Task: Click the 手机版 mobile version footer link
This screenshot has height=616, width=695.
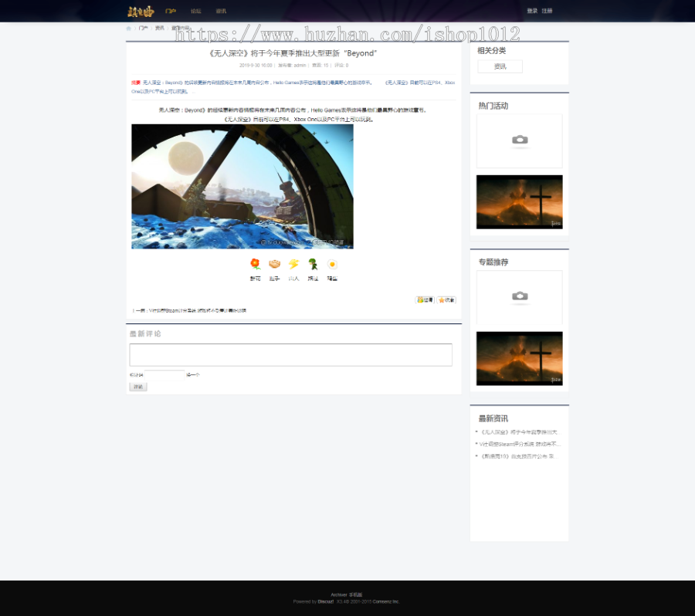Action: coord(356,594)
